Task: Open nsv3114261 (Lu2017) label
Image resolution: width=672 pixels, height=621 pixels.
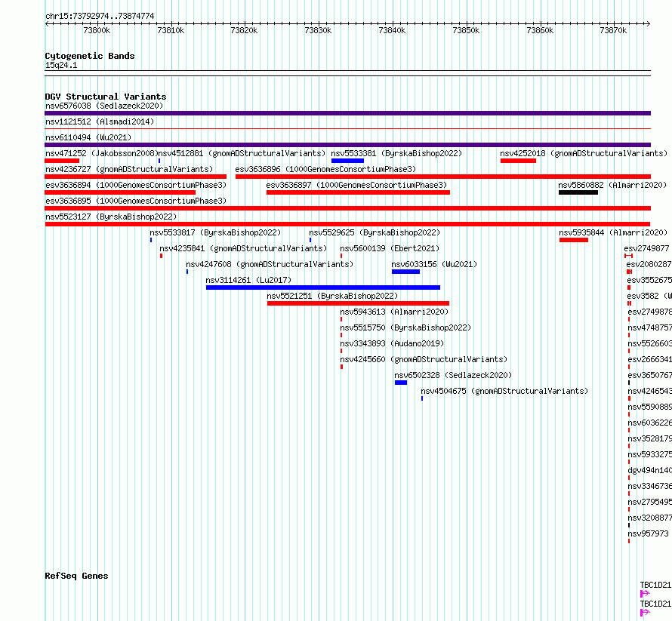Action: tap(248, 280)
